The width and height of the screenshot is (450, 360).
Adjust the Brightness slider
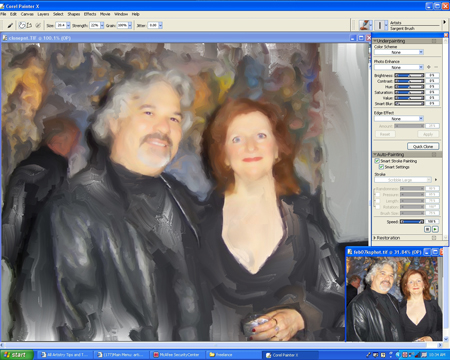pyautogui.click(x=409, y=75)
